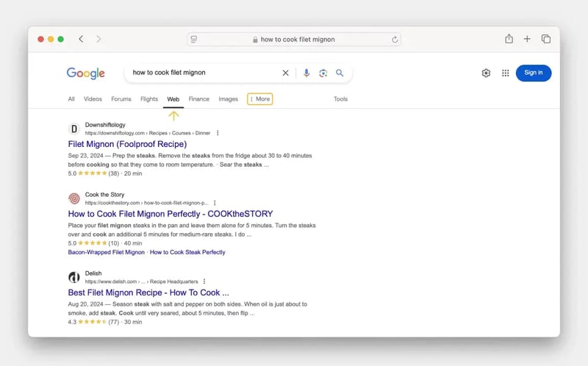Open the Filet Mignon (Foolproof Recipe) link
This screenshot has width=588, height=366.
pos(127,144)
